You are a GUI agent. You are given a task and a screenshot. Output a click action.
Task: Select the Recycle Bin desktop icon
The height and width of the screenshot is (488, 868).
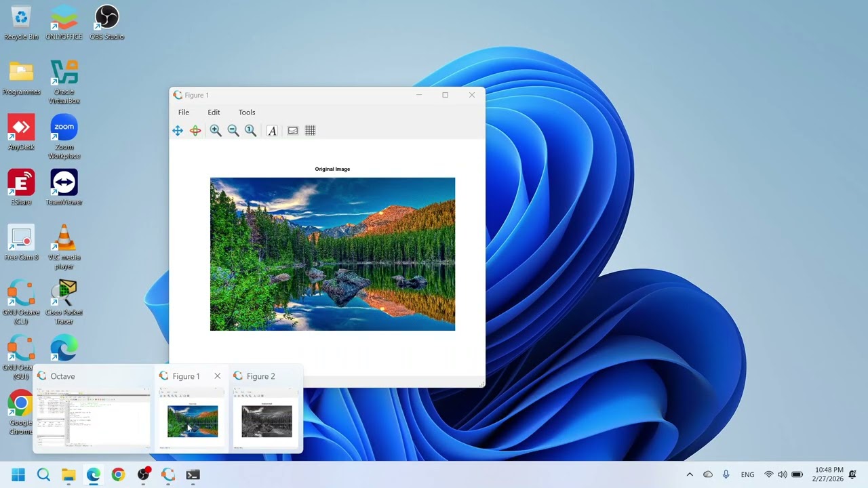[x=21, y=22]
